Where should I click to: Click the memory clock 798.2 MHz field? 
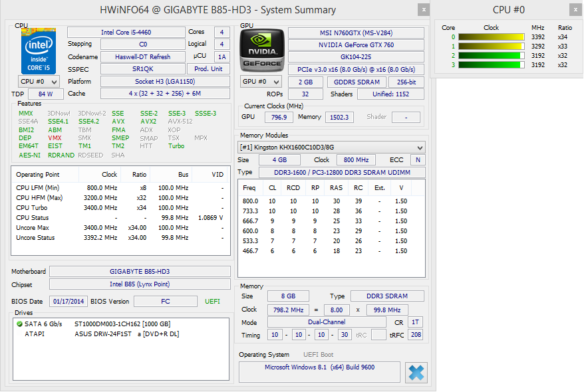click(x=288, y=310)
